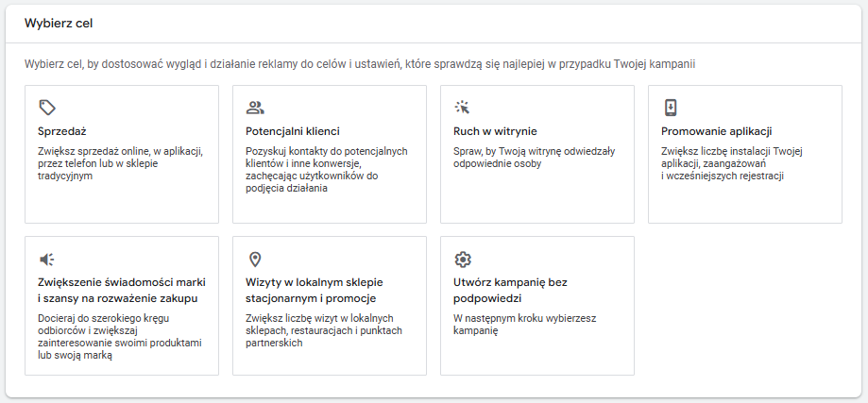Screen dimensions: 868x403
Task: Select the "Sprzedaż" goal title
Action: pyautogui.click(x=62, y=131)
